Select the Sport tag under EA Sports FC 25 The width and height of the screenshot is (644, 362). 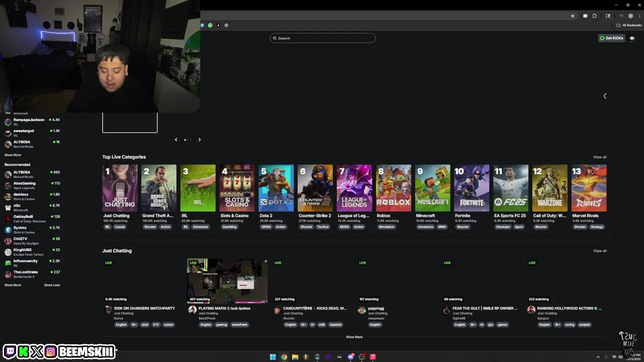click(519, 227)
